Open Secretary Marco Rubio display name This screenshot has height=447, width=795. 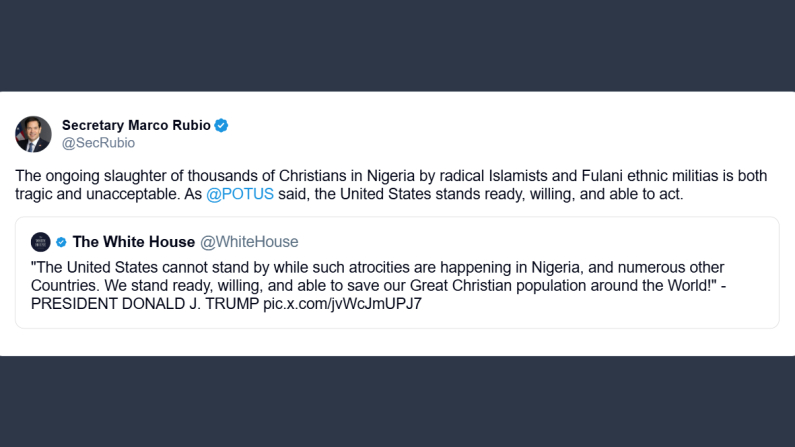137,125
